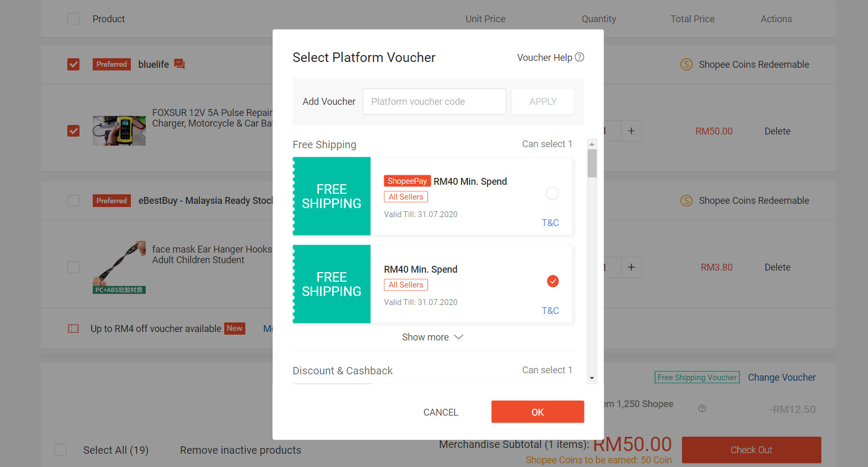Click the -RM12.50 coins discount amount
The image size is (868, 467).
coord(792,409)
